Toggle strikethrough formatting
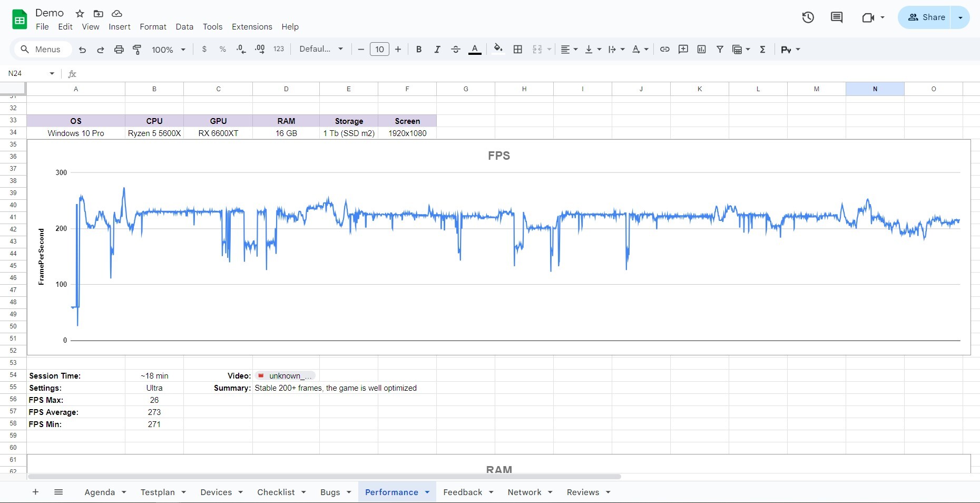The height and width of the screenshot is (503, 980). pos(456,50)
